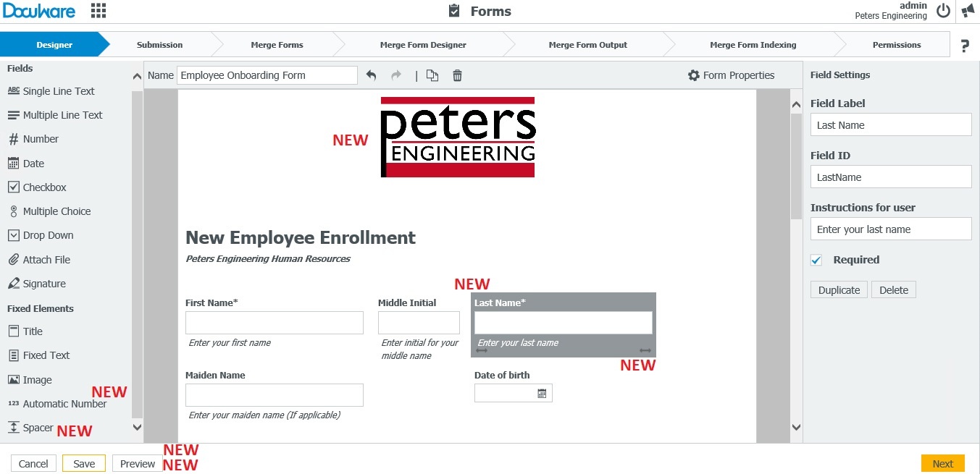Click the undo arrow icon

(372, 75)
